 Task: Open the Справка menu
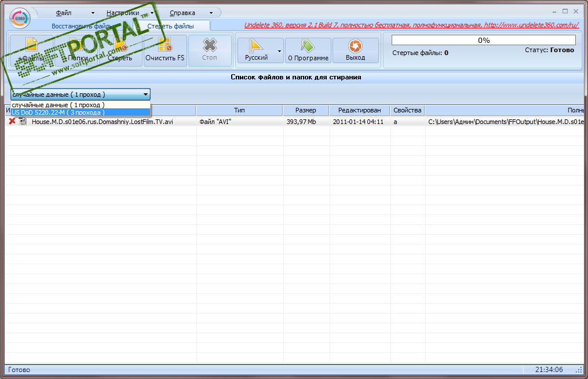pyautogui.click(x=182, y=13)
